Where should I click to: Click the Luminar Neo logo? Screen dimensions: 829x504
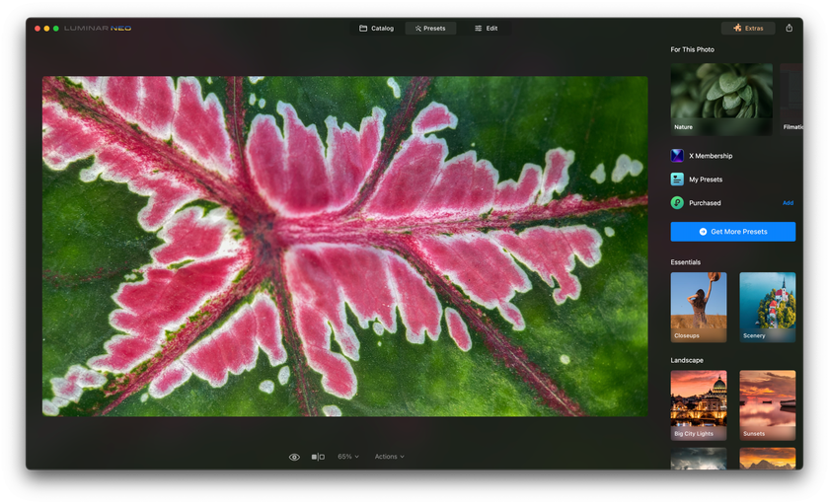[98, 29]
